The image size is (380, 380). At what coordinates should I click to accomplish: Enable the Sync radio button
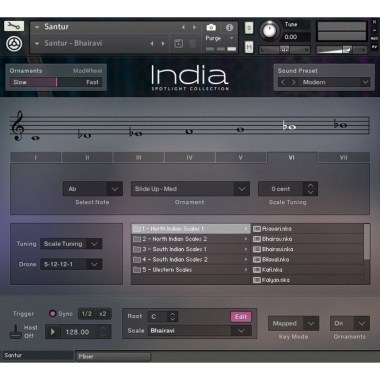[x=52, y=313]
